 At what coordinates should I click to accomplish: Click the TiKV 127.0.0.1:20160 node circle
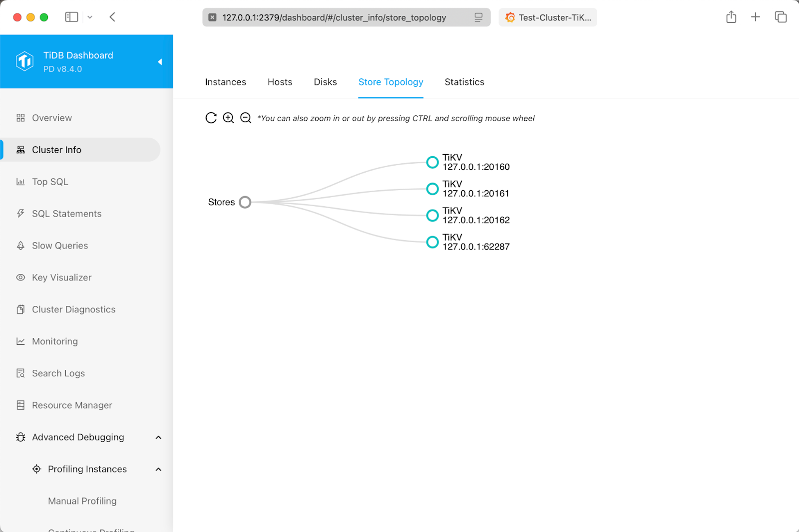[432, 162]
